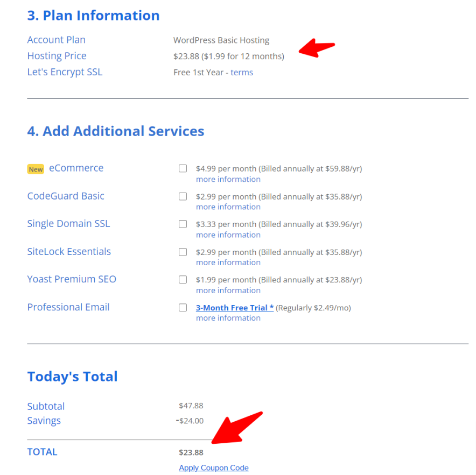
Task: Enable the Professional Email checkbox
Action: [183, 308]
